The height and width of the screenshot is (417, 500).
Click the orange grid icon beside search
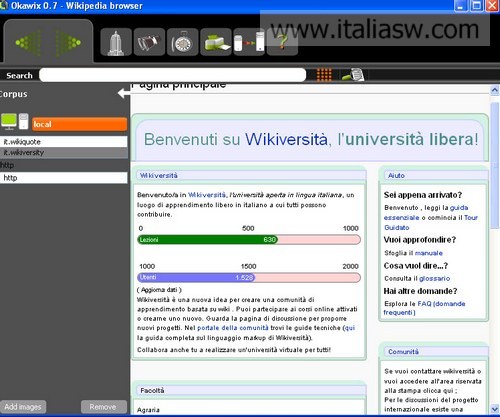324,75
